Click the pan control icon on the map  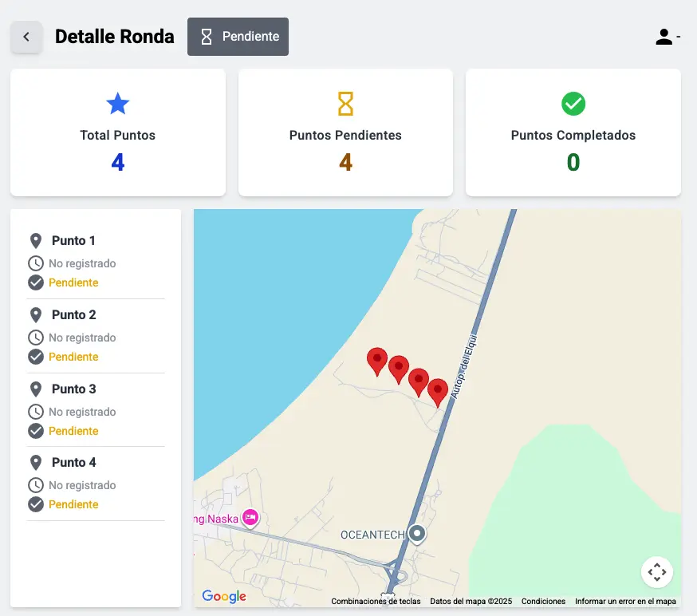tap(656, 572)
